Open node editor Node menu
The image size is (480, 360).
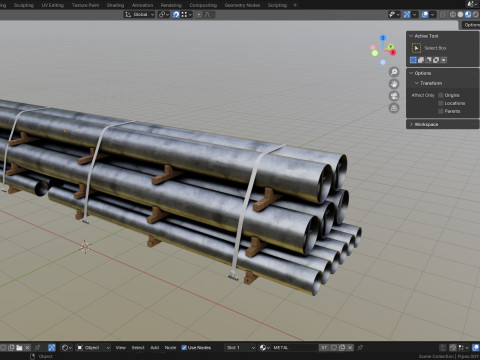[170, 348]
